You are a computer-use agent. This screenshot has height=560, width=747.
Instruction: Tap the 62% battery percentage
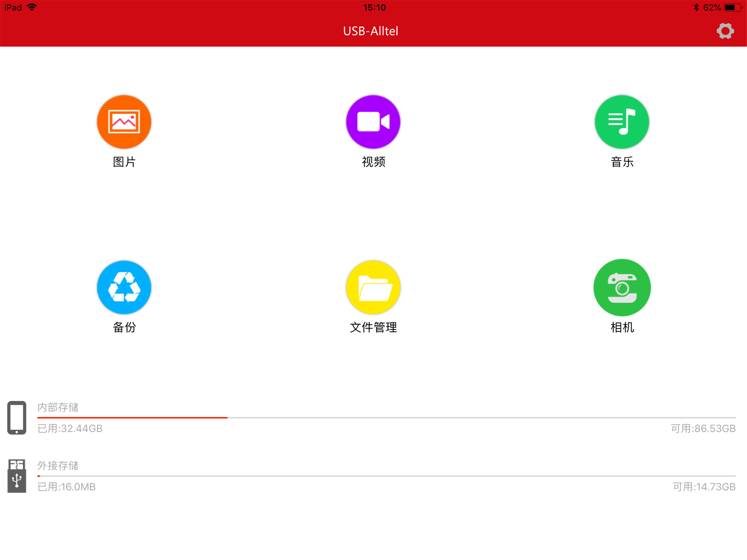pyautogui.click(x=712, y=7)
